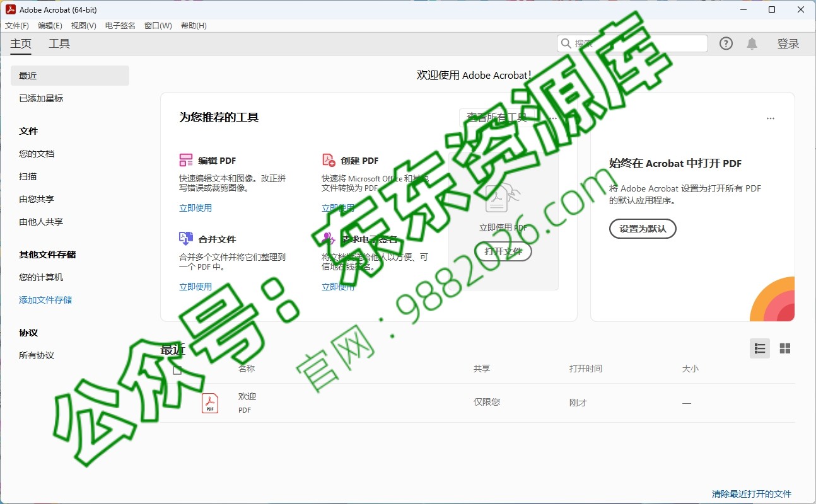Toggle list view for recent files
The width and height of the screenshot is (816, 504).
point(759,348)
